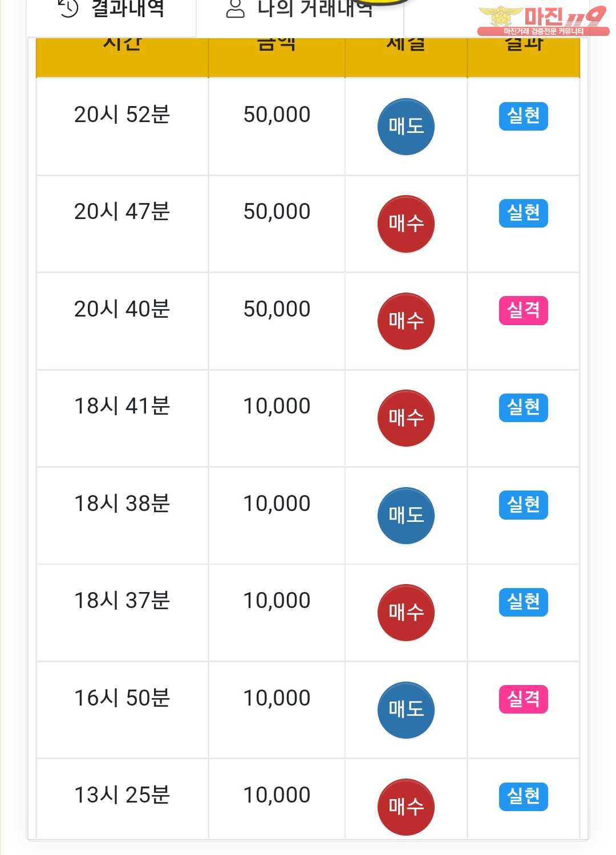Click the 50,000 amount at 20시 47분

click(277, 212)
